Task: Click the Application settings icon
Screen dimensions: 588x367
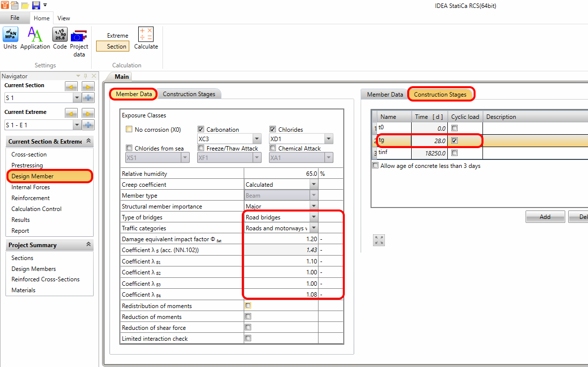Action: click(35, 35)
